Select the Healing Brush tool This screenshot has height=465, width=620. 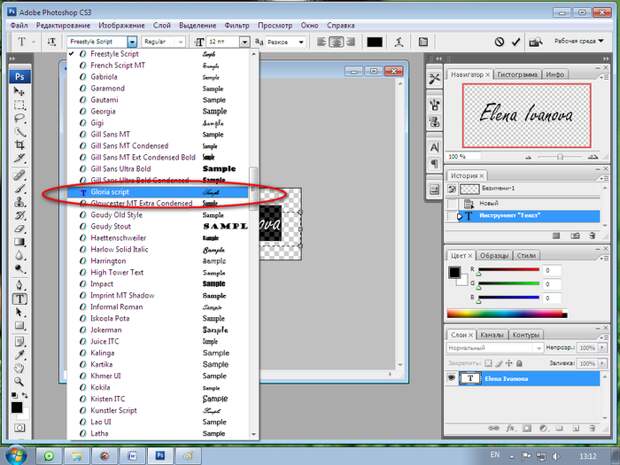tap(19, 174)
